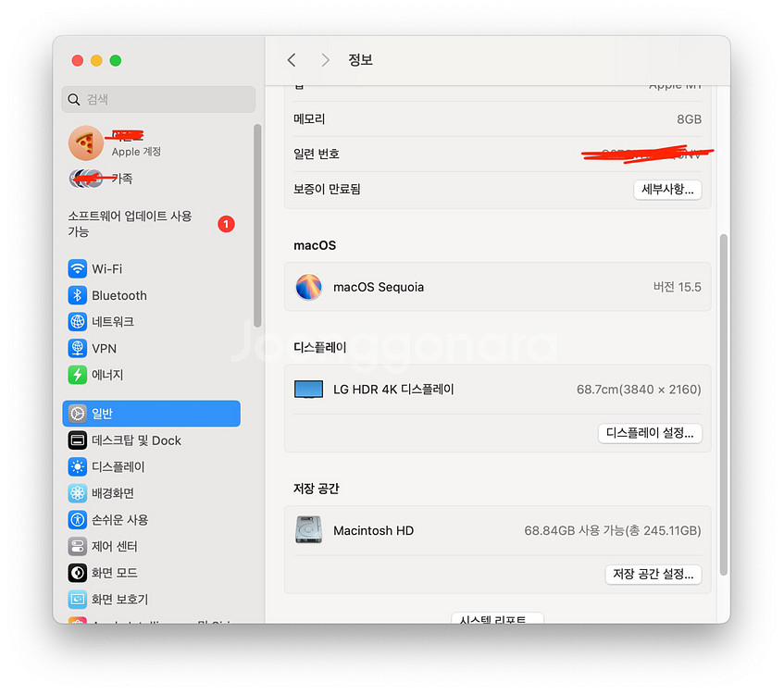The width and height of the screenshot is (784, 694).
Task: Select the 에너지 label in sidebar
Action: click(107, 375)
